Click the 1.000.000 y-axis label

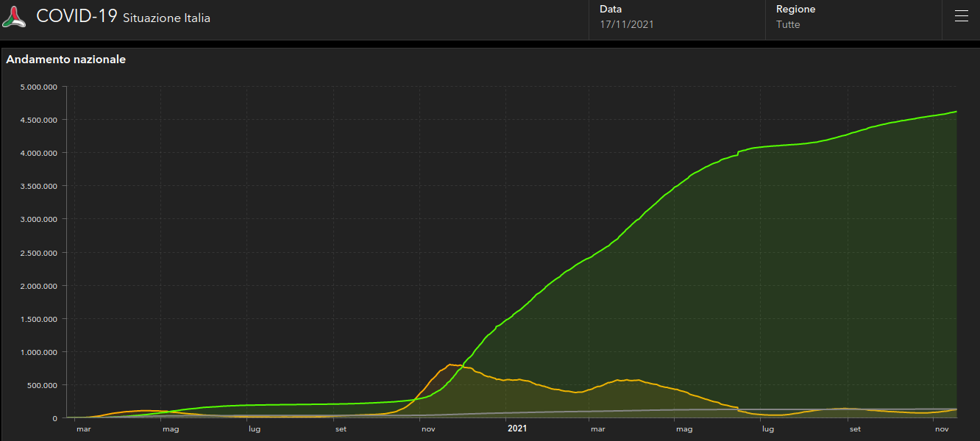point(40,352)
